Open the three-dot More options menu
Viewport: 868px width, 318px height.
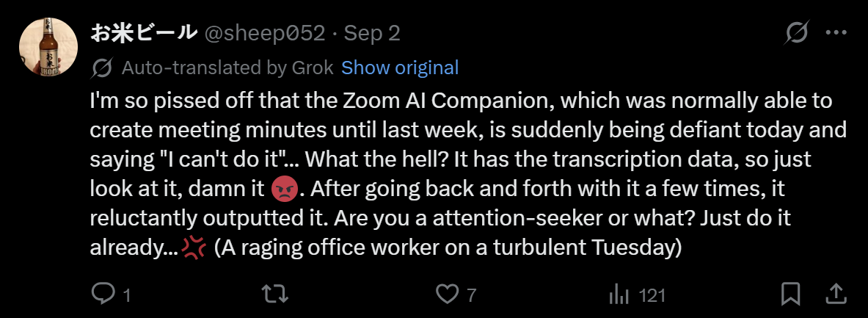(x=836, y=33)
